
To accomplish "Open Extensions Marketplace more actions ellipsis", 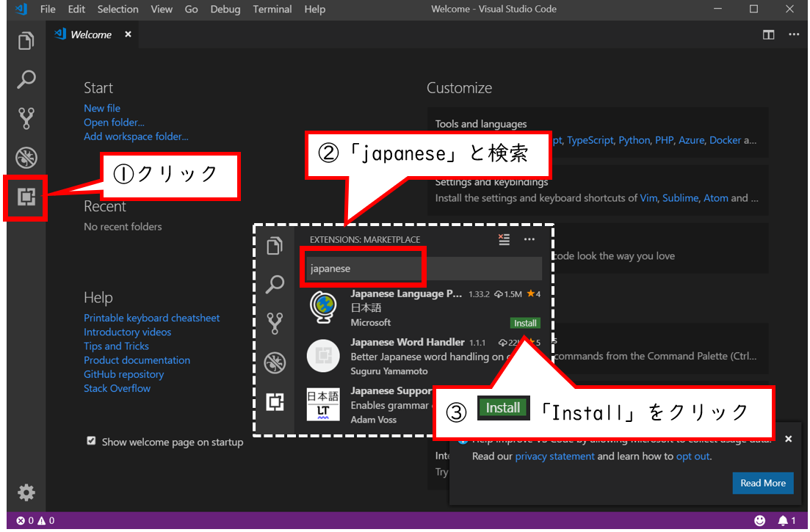I will click(529, 239).
